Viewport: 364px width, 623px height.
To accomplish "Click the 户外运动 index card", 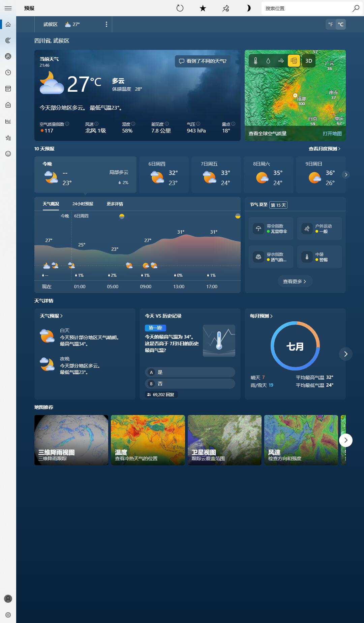I will click(x=320, y=229).
